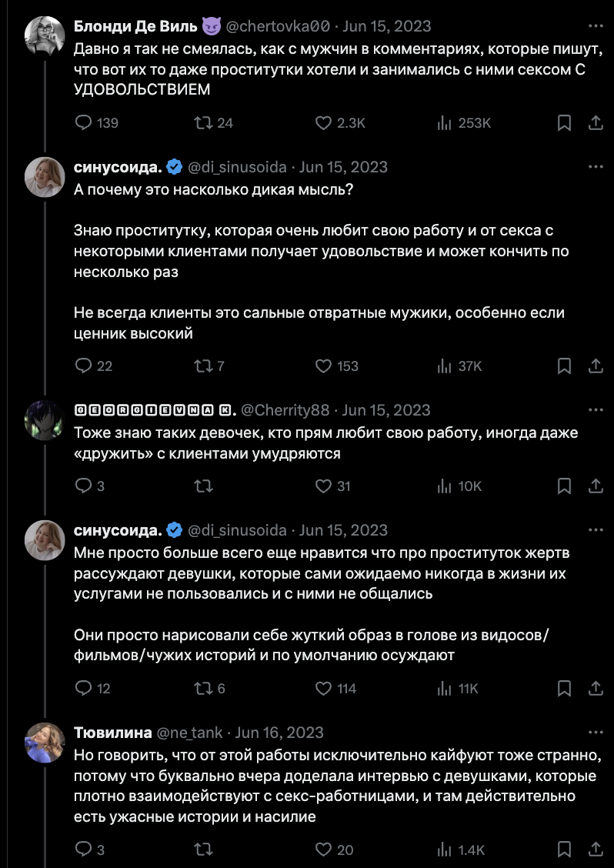The image size is (614, 868).
Task: Share the first tweet by @chertovka00
Action: tap(595, 123)
